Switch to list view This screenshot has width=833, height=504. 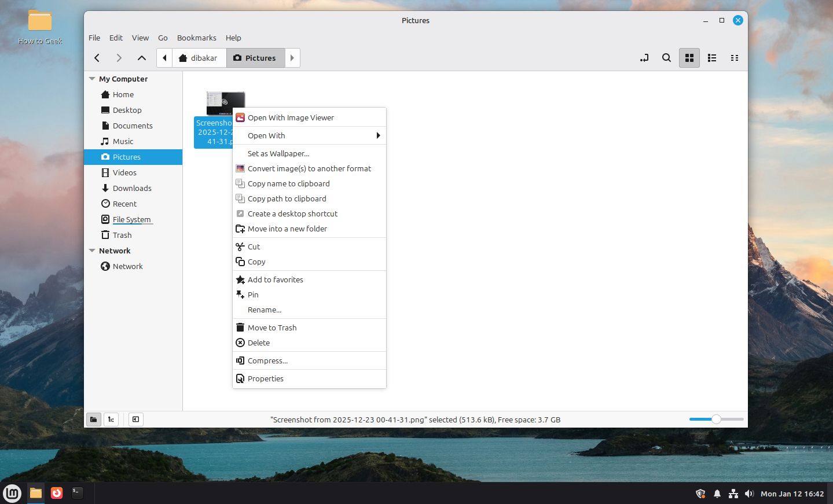[712, 58]
